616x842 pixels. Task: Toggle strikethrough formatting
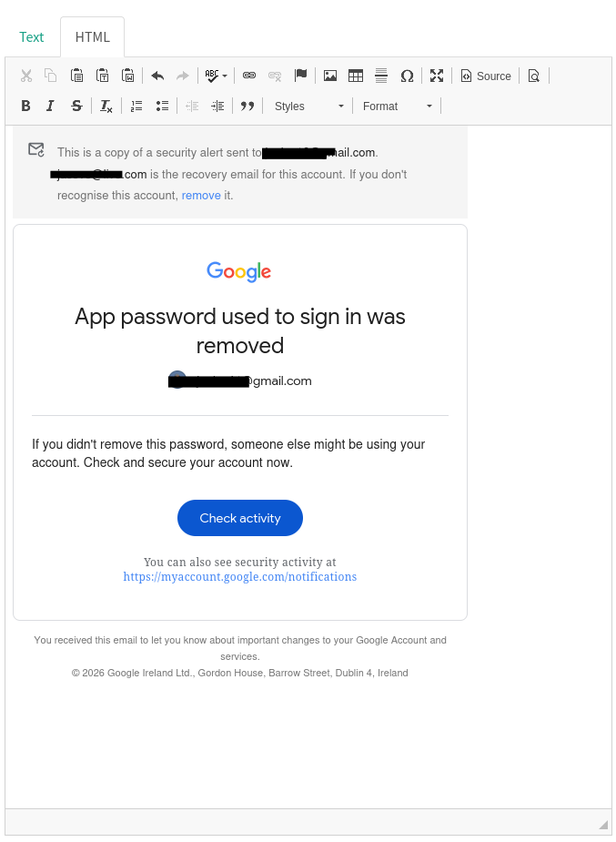pos(76,107)
